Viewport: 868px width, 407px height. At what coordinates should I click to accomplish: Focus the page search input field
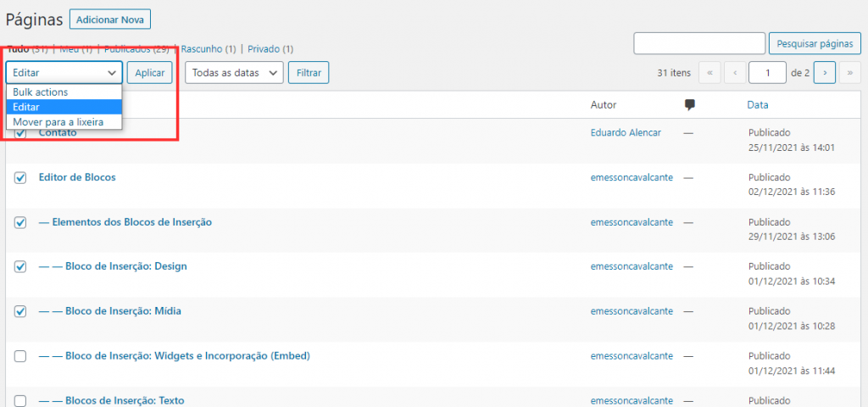pyautogui.click(x=699, y=44)
